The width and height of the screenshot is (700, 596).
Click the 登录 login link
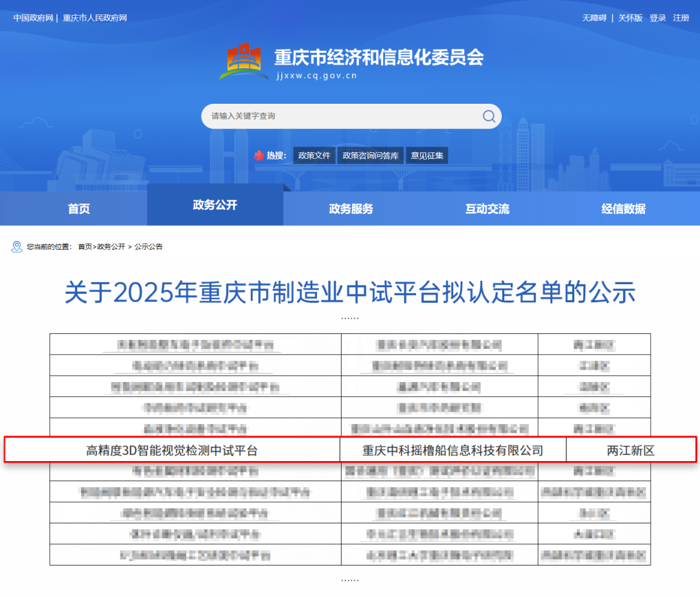click(658, 18)
